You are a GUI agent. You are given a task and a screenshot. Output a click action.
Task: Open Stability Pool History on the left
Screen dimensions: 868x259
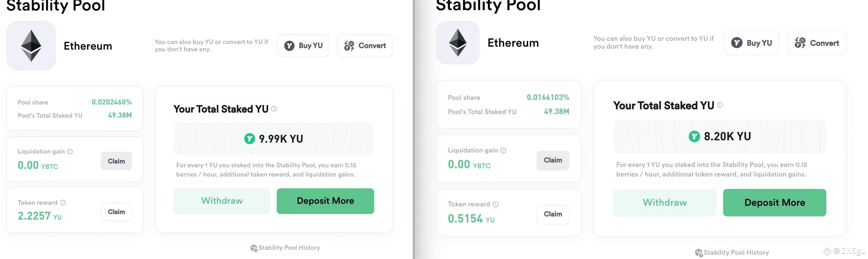tap(285, 248)
